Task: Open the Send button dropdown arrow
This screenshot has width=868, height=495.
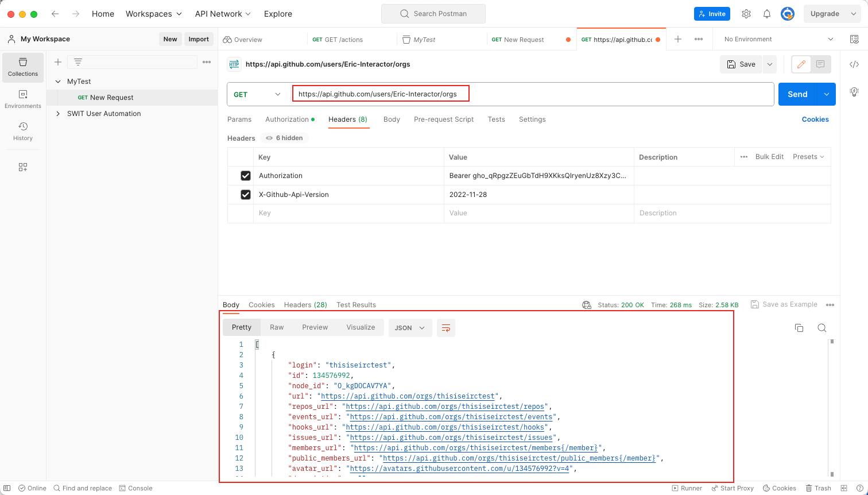Action: coord(826,94)
